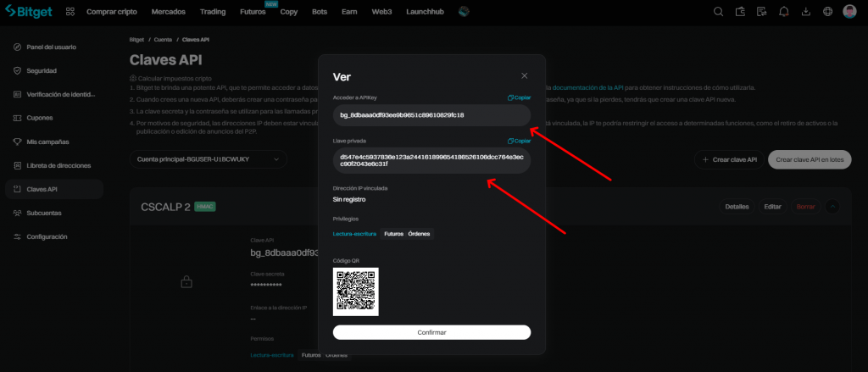
Task: Open Mercados menu
Action: (x=169, y=12)
